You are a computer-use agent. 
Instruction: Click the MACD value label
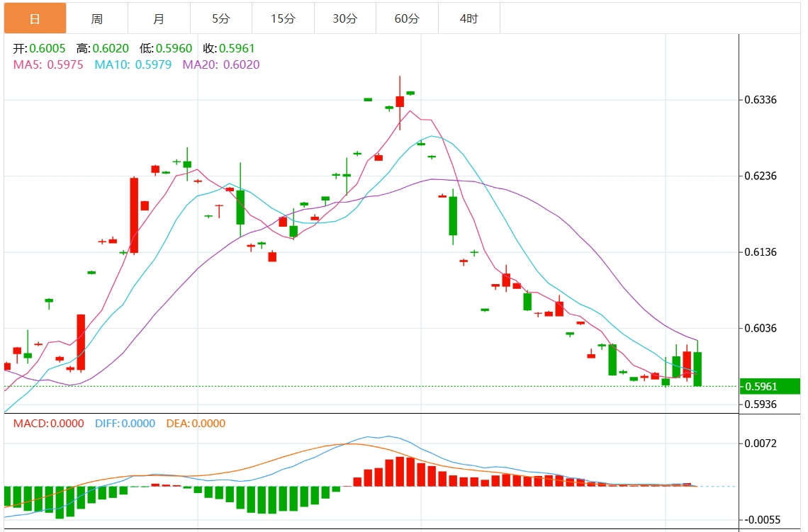pos(48,424)
